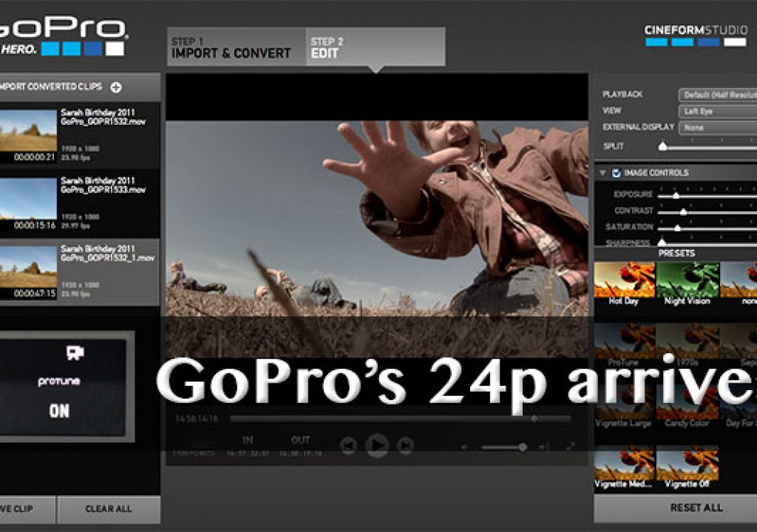Click the 00:00:00:21 clip duration text
The height and width of the screenshot is (532, 757).
[x=34, y=157]
